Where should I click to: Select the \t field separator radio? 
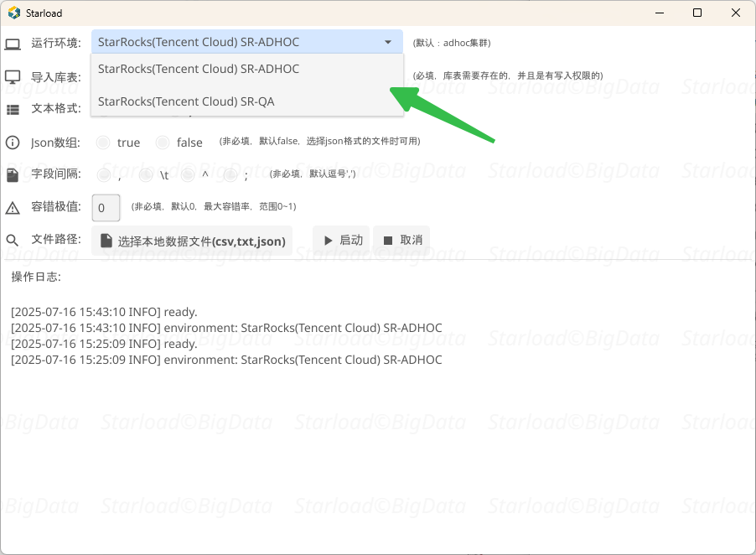pos(146,175)
